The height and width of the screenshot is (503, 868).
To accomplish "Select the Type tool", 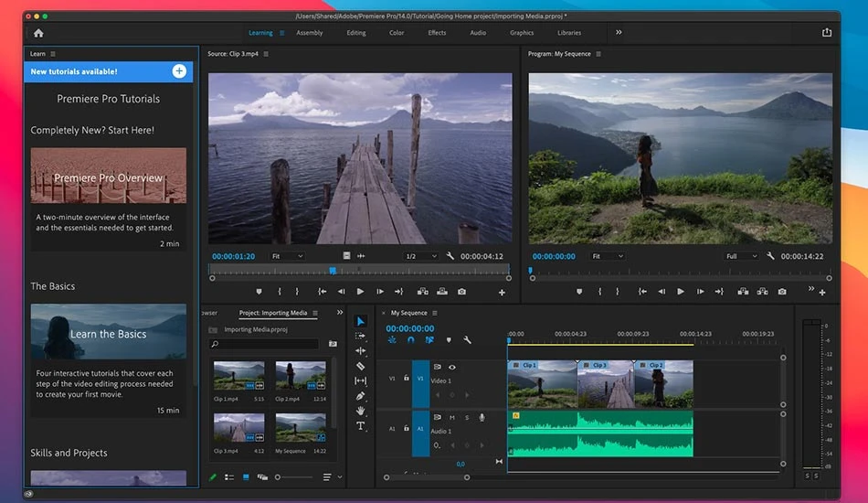I will (x=360, y=425).
